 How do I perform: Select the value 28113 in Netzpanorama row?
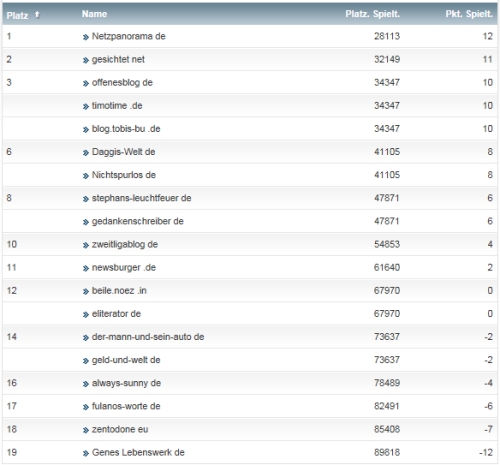[387, 36]
